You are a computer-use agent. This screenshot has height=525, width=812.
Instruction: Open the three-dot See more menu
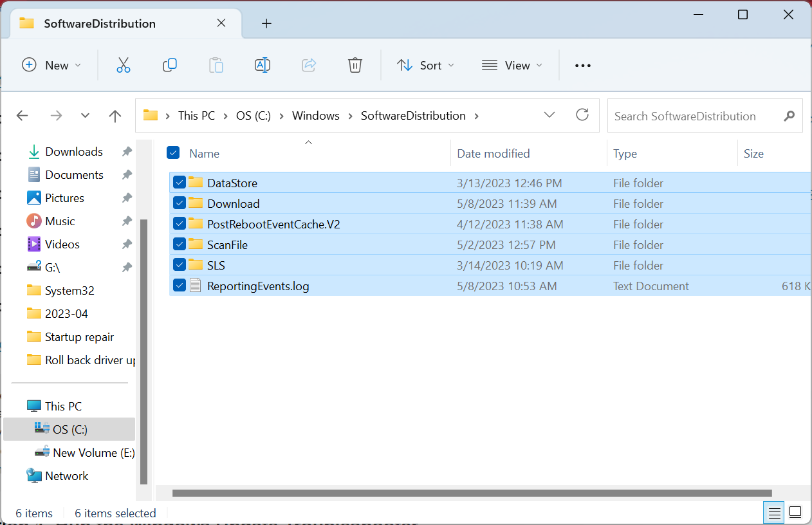[582, 66]
